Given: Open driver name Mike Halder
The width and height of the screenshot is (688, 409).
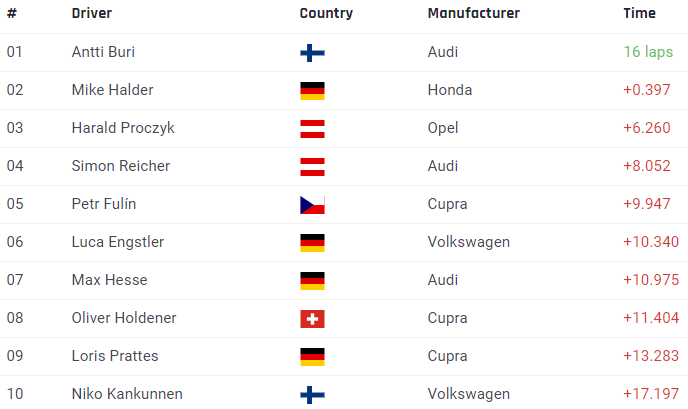Looking at the screenshot, I should [x=112, y=90].
